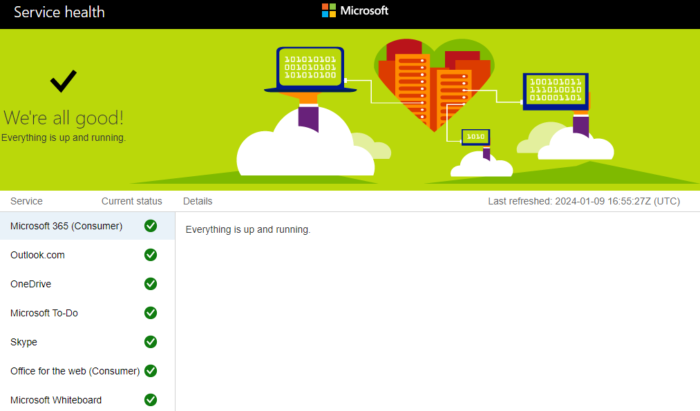Click the green status check for Microsoft 365
This screenshot has width=700, height=411.
pyautogui.click(x=150, y=226)
